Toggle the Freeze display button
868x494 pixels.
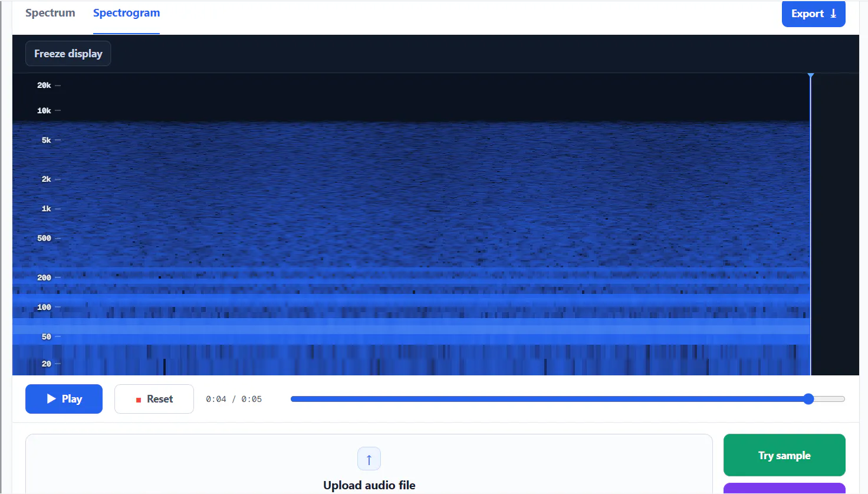click(x=68, y=54)
